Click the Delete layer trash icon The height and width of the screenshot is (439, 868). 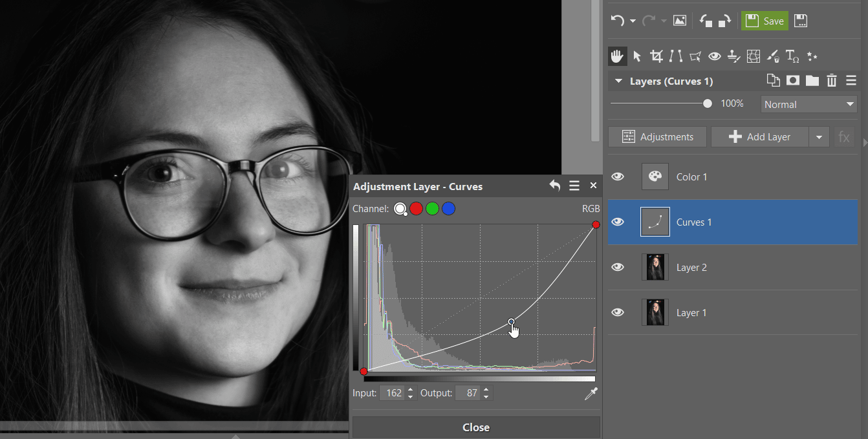click(832, 81)
